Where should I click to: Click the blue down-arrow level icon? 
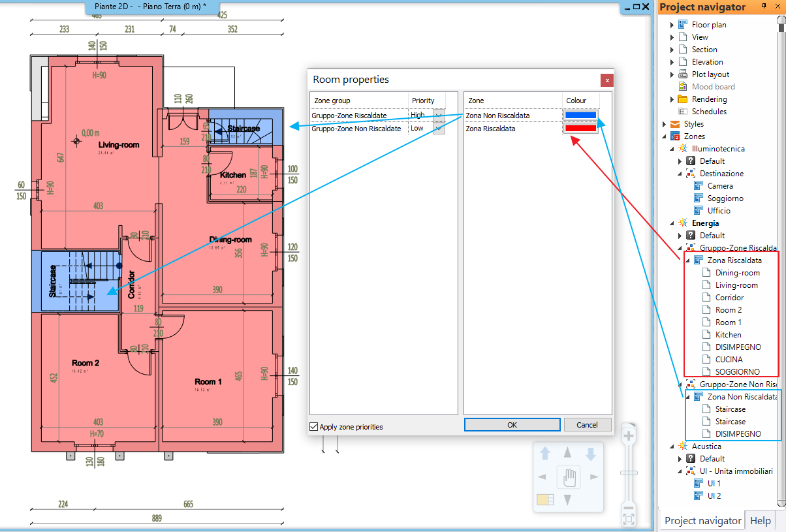click(590, 454)
